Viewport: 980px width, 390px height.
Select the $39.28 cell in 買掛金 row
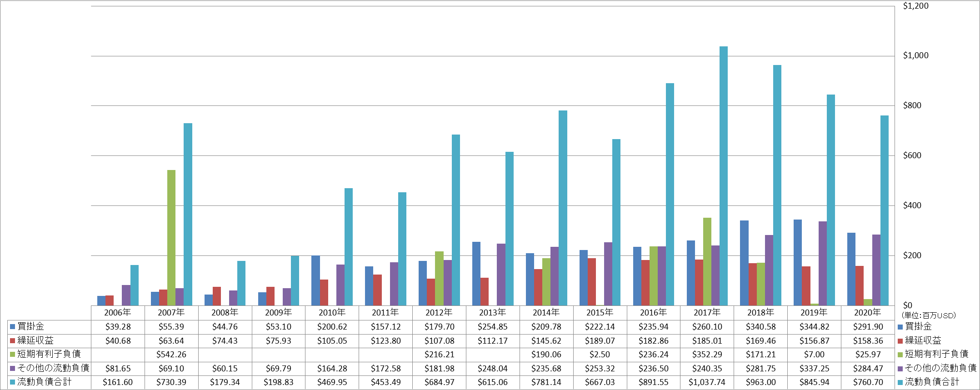point(118,326)
